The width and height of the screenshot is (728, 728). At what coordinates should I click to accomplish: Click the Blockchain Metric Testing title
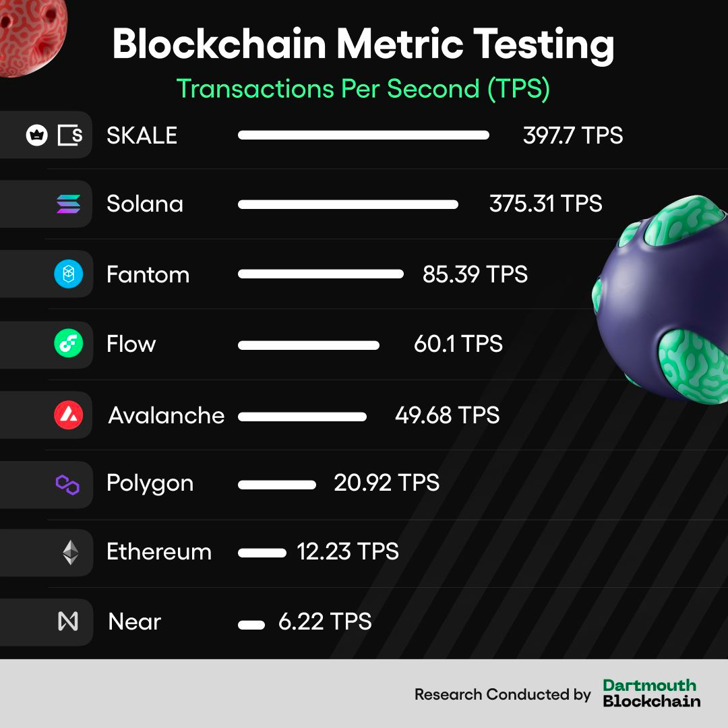363,44
